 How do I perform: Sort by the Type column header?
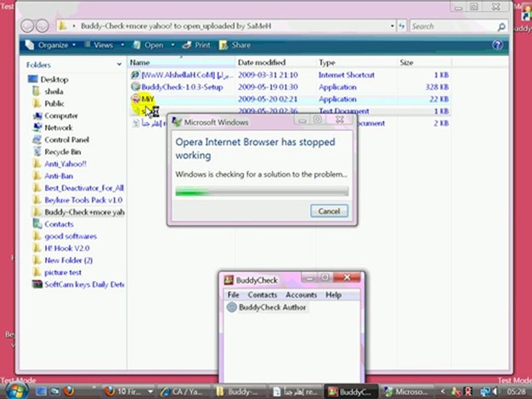pyautogui.click(x=356, y=63)
